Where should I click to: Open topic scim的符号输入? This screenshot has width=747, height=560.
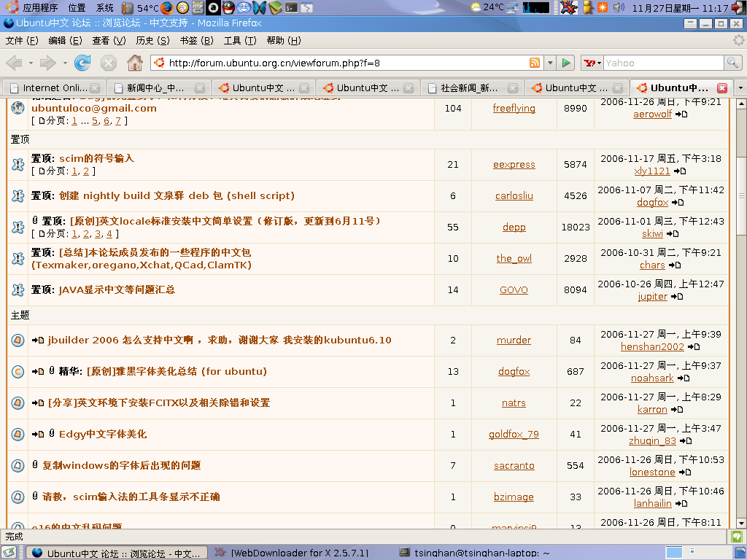[97, 158]
